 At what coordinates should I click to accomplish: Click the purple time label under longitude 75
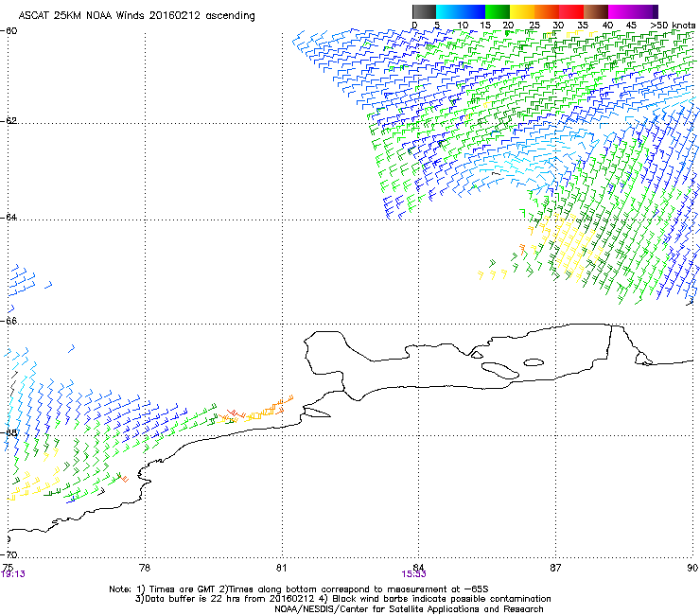(x=13, y=574)
